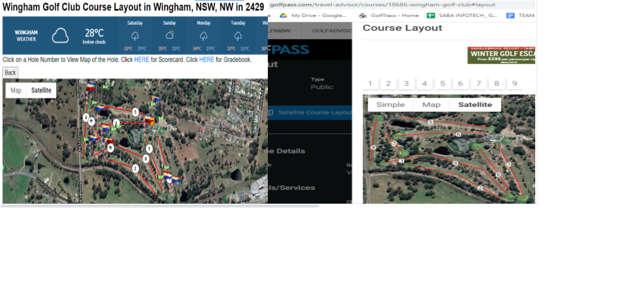This screenshot has width=644, height=295.
Task: Select hole 1 button in GolfPass layout
Action: tap(370, 83)
